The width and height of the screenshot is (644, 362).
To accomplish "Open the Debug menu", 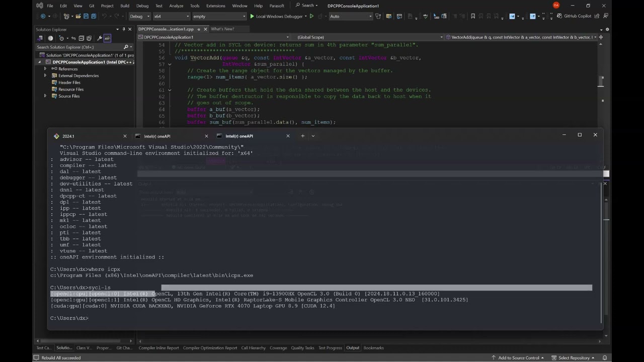I will coord(142,6).
